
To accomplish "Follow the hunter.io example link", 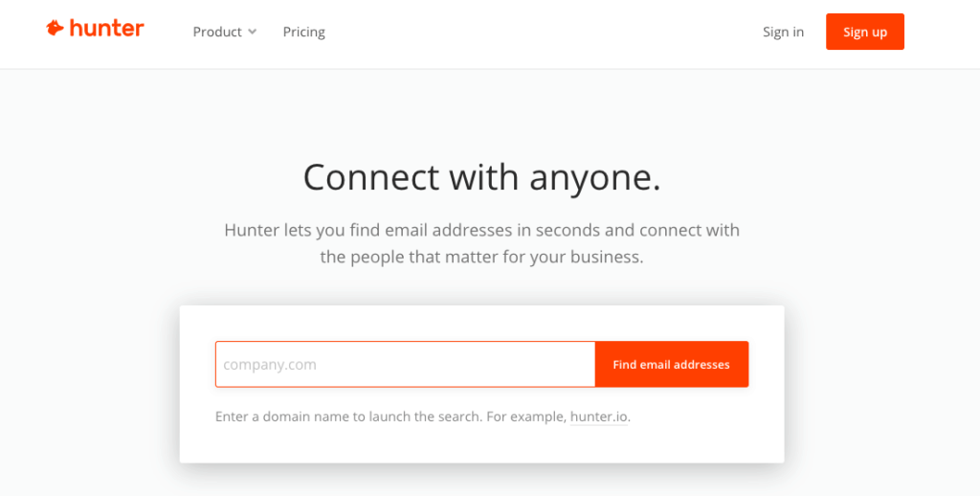I will pyautogui.click(x=599, y=417).
